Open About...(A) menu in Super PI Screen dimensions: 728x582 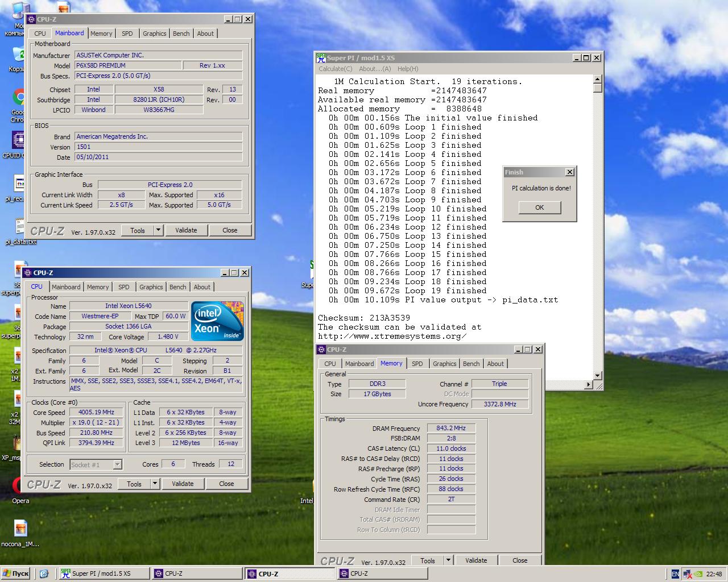[375, 69]
